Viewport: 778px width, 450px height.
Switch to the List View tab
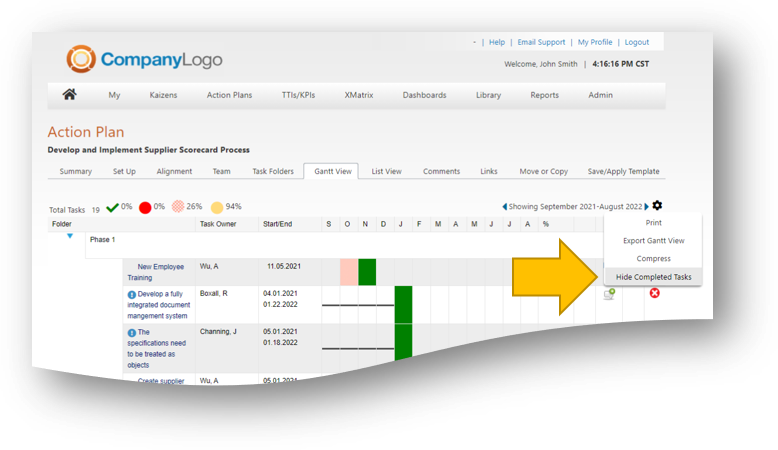[x=387, y=171]
